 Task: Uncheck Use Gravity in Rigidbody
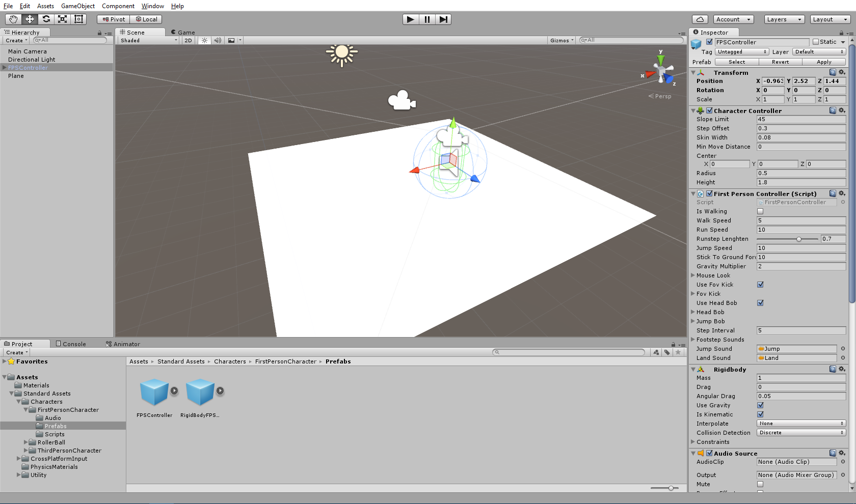pyautogui.click(x=760, y=405)
